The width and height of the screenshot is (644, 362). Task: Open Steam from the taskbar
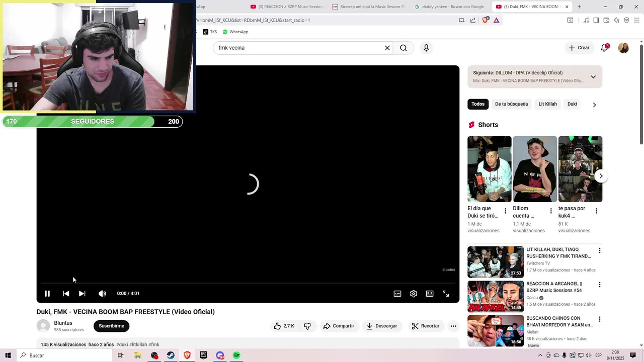[171, 355]
